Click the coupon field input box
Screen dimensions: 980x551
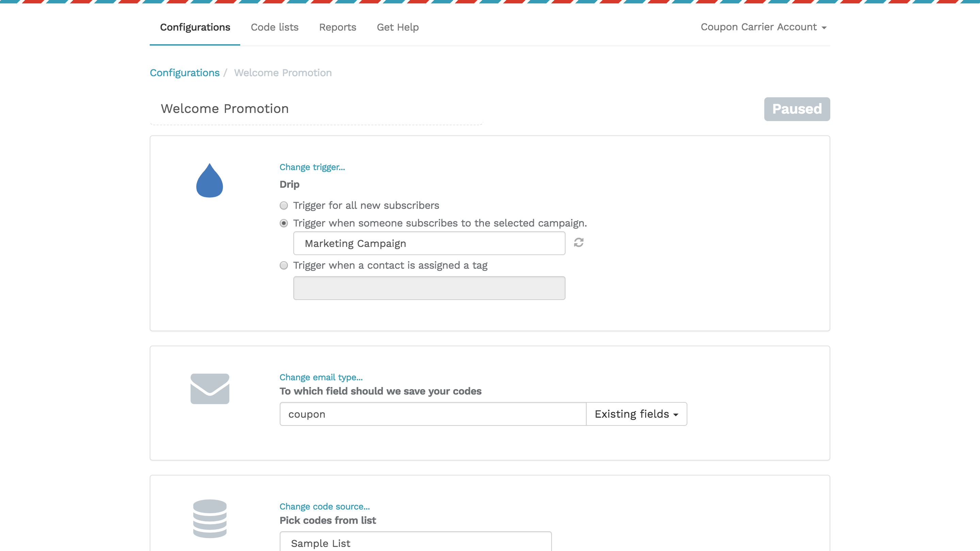tap(432, 414)
